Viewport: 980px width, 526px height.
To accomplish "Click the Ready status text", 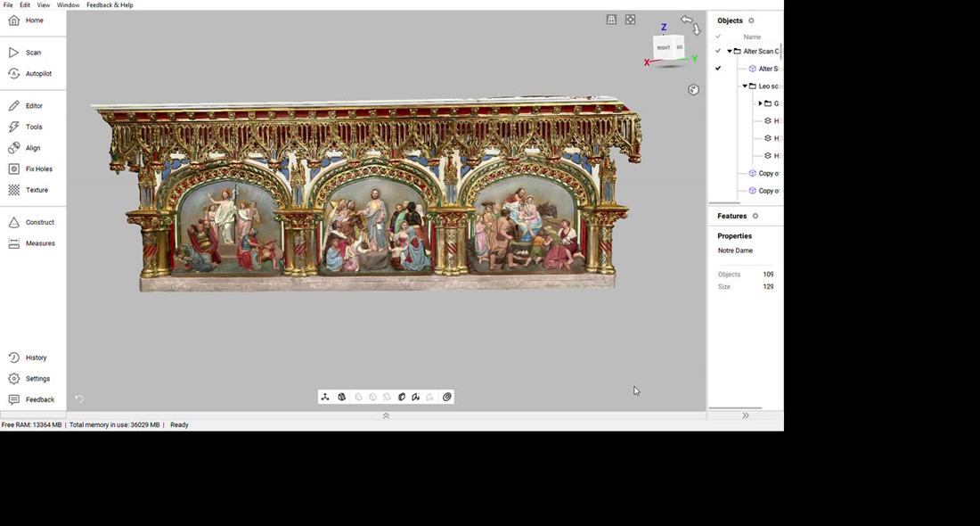I will (x=179, y=425).
